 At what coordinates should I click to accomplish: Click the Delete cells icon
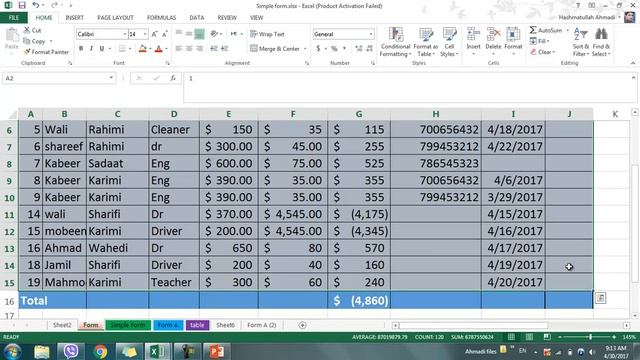[x=493, y=34]
